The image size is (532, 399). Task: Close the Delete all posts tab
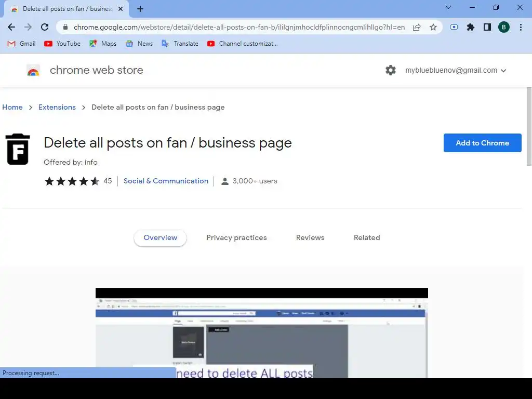point(121,9)
